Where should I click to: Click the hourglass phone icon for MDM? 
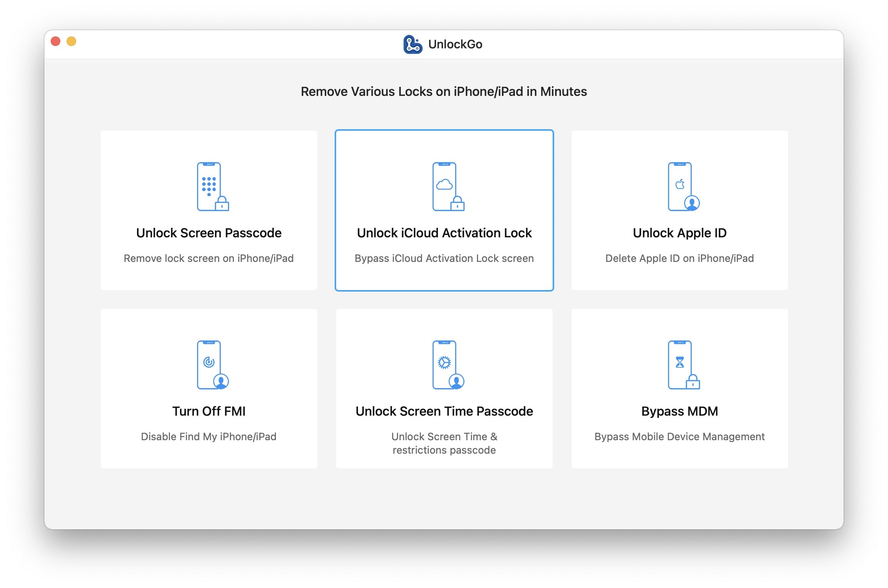[683, 365]
